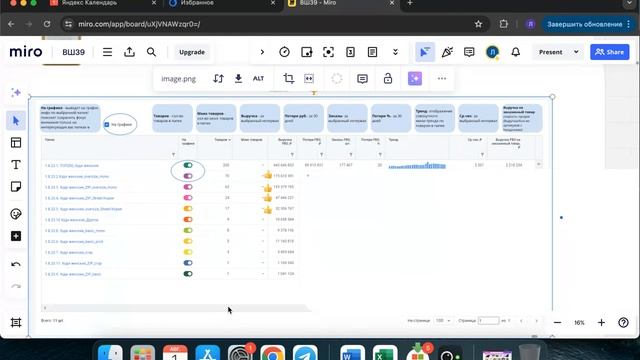The height and width of the screenshot is (360, 640).
Task: Select the Sticky note tool
Action: [16, 187]
